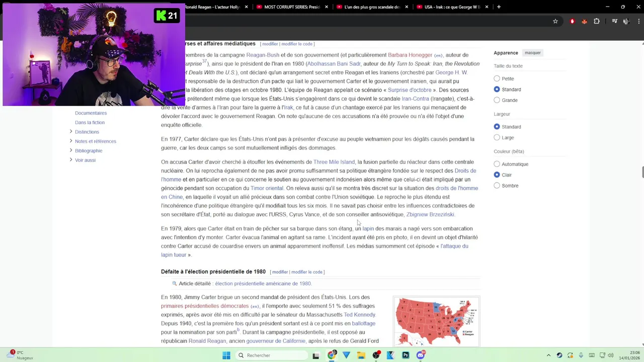
Task: Click the red ad-blocker extension icon
Action: (x=572, y=21)
